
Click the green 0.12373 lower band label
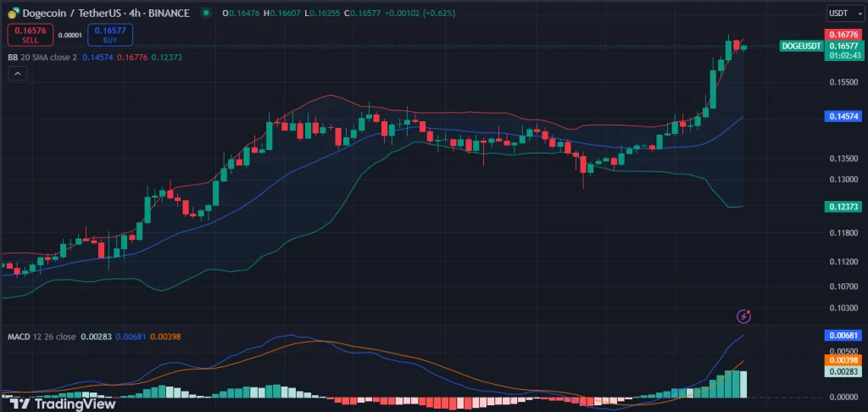point(843,206)
